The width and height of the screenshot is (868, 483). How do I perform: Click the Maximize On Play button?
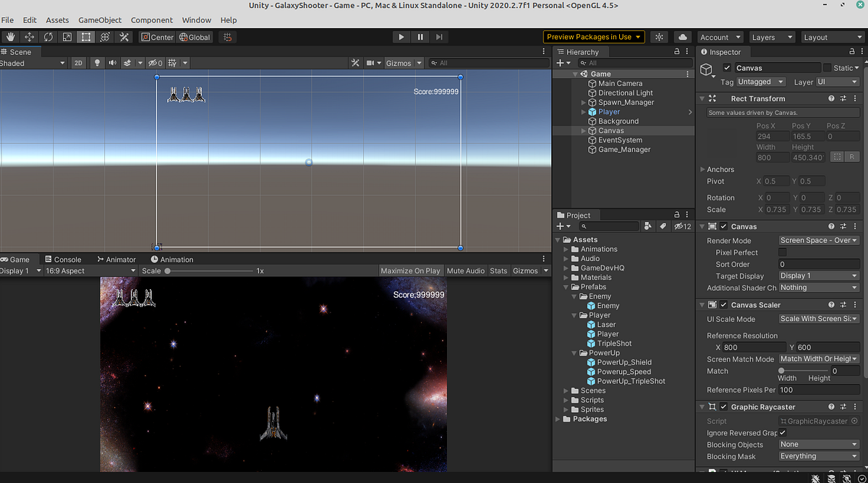point(410,270)
